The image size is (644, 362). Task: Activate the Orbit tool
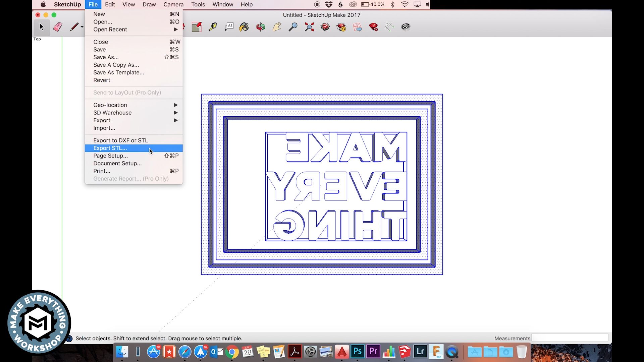point(261,27)
